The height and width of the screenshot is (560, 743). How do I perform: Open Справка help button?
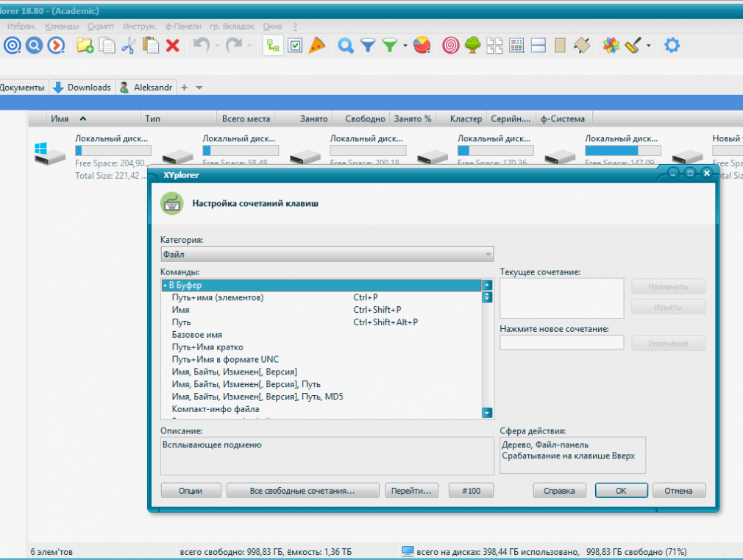(x=559, y=491)
